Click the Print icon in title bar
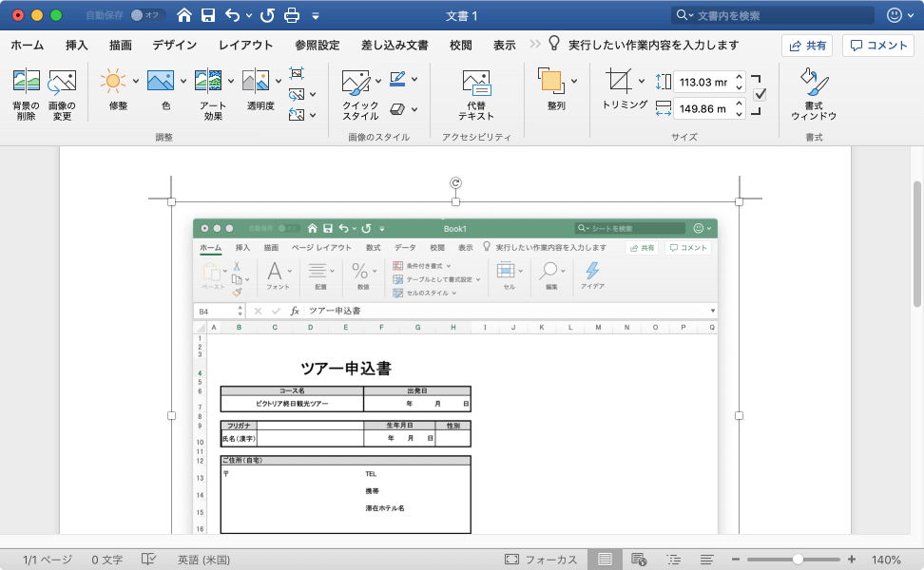 click(x=292, y=15)
